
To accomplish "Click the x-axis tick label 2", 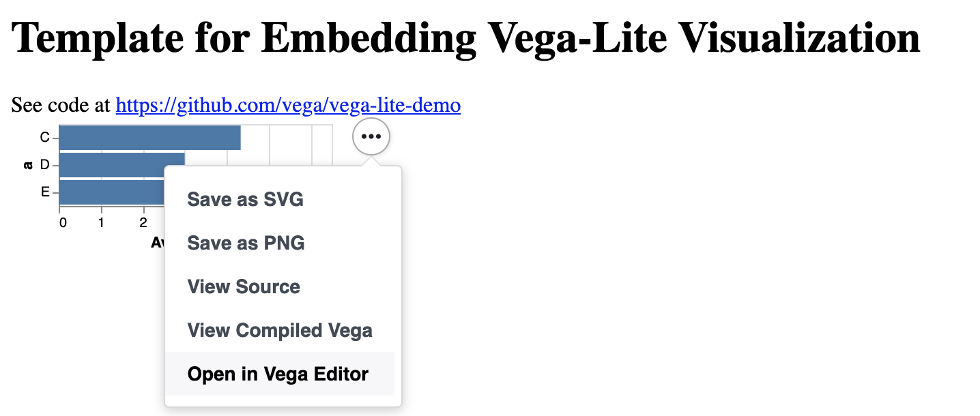I will pyautogui.click(x=143, y=222).
